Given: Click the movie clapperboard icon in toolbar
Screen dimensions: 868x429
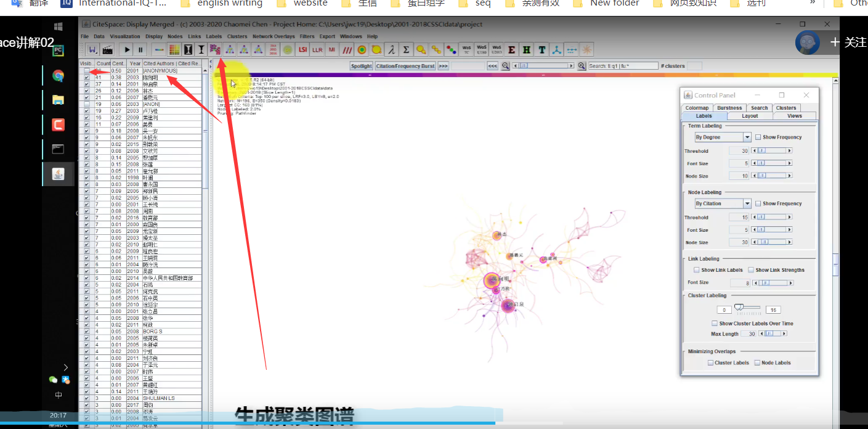Looking at the screenshot, I should click(108, 49).
